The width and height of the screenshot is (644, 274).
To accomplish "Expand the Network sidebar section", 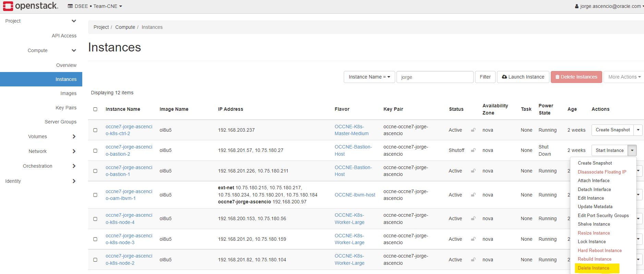I will pyautogui.click(x=74, y=151).
